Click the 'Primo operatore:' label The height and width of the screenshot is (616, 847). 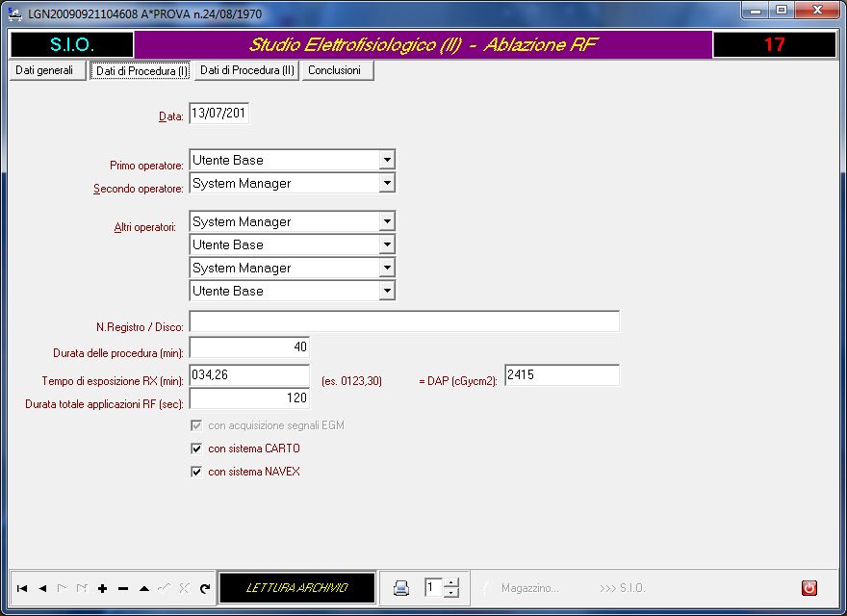146,166
